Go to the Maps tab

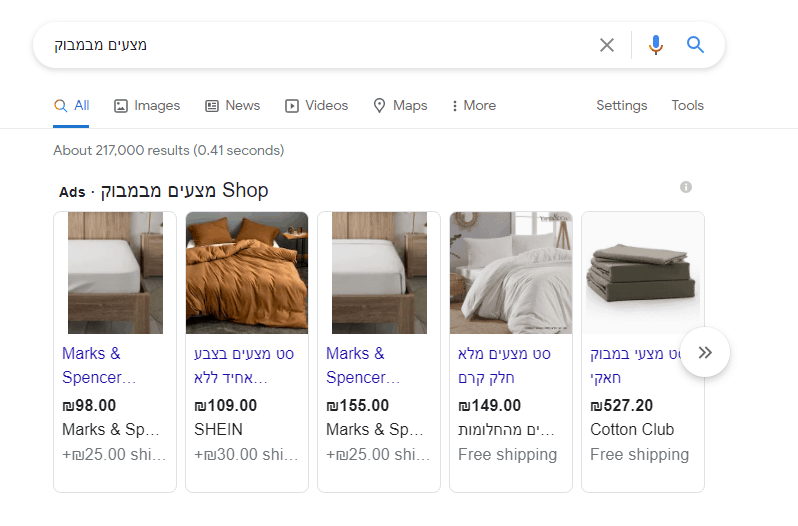(x=401, y=105)
